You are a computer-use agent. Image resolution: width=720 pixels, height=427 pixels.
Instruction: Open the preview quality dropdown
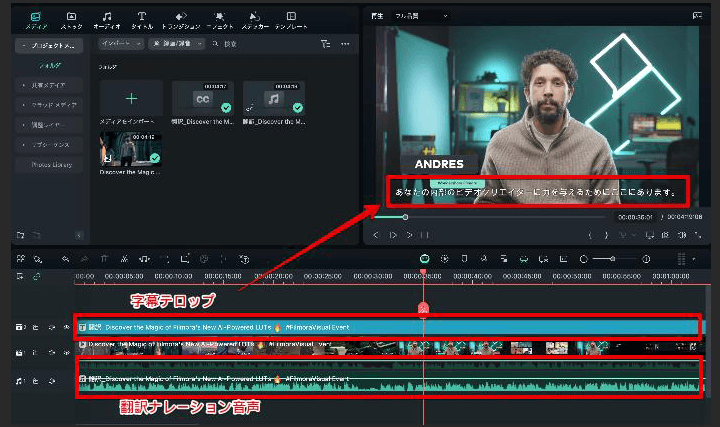tap(424, 16)
